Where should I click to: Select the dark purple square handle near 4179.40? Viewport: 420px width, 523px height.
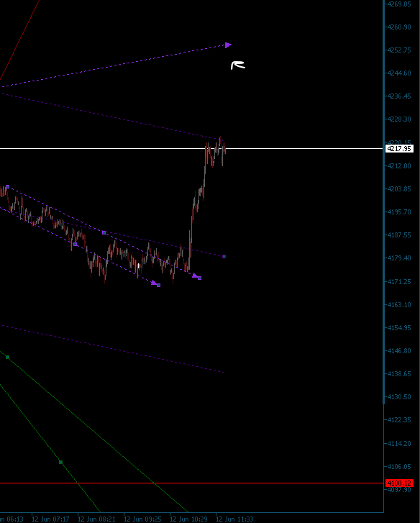[224, 257]
